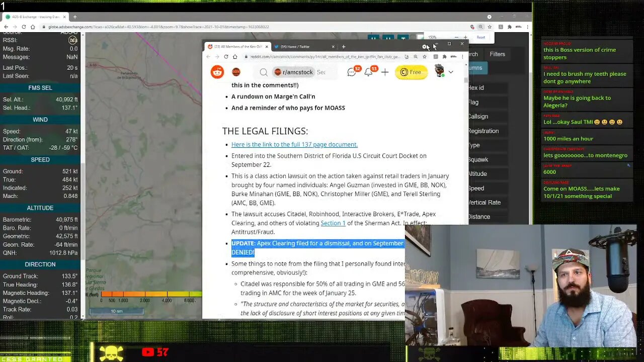The height and width of the screenshot is (362, 644).
Task: Open Chrome menu in ADS-B Exchange window
Action: point(527,27)
